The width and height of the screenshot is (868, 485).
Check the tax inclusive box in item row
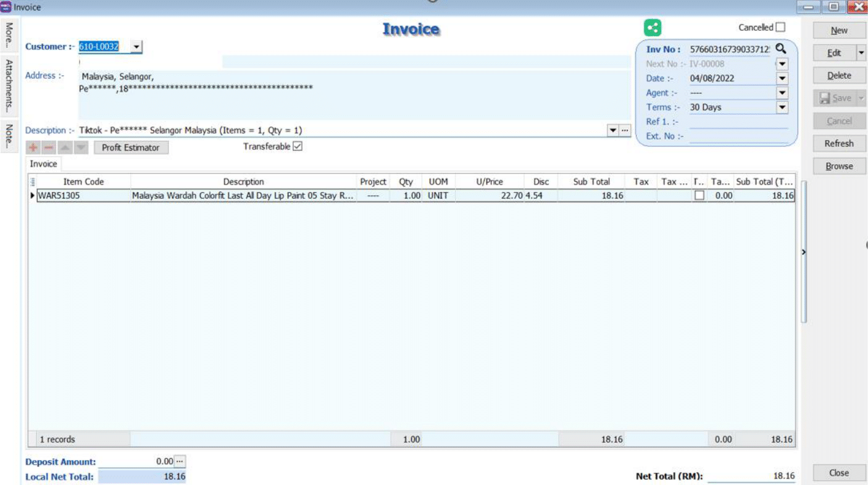pyautogui.click(x=699, y=196)
